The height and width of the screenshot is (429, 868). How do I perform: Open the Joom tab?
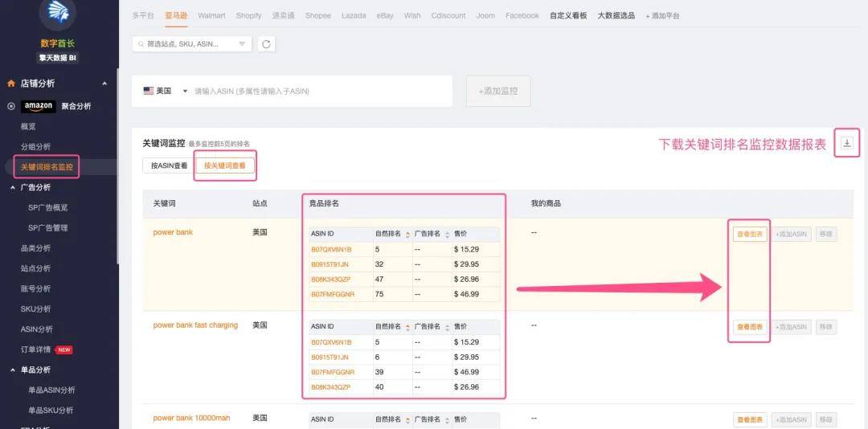coord(485,15)
